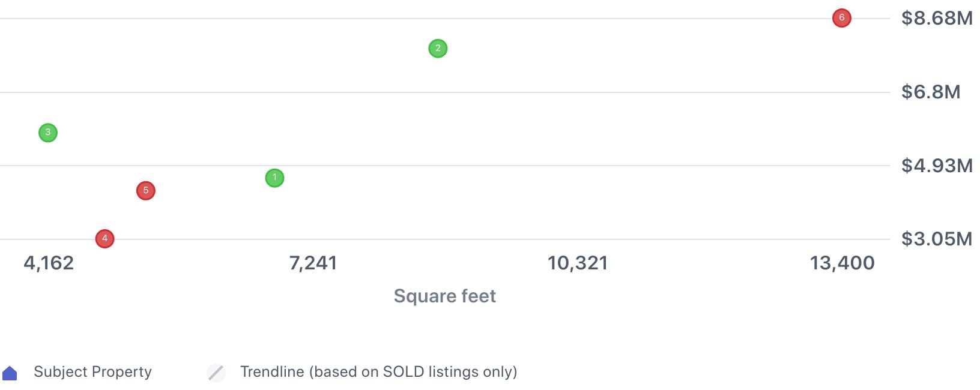Select the $6.8M y-axis label

coord(931,92)
